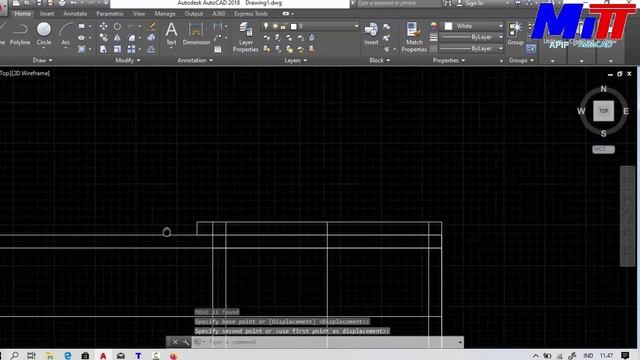640x360 pixels.
Task: Toggle layer 0 freeze sun icon
Action: [275, 26]
